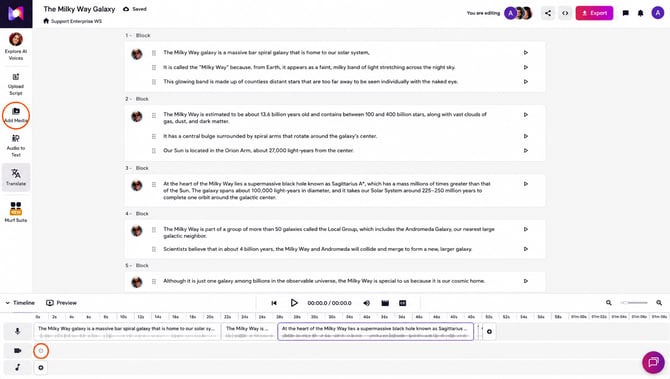Open the Murf Suite menu
The height and width of the screenshot is (379, 670).
click(16, 212)
